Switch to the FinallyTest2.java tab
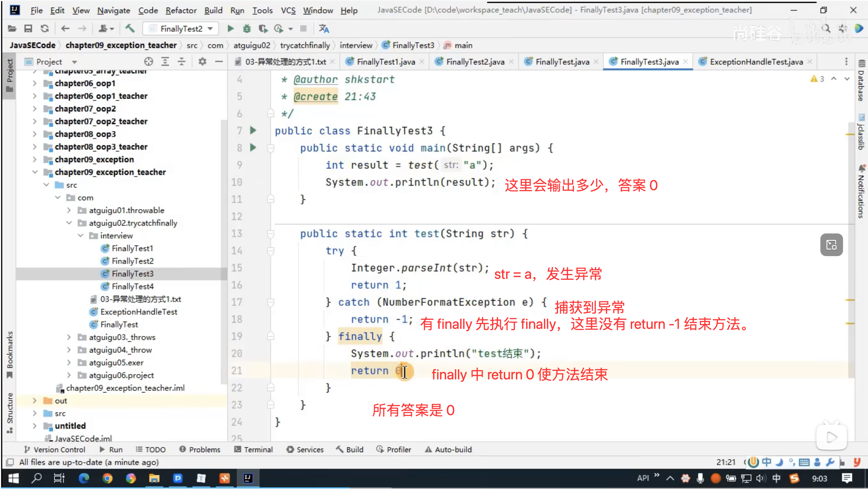This screenshot has height=489, width=868. tap(475, 62)
